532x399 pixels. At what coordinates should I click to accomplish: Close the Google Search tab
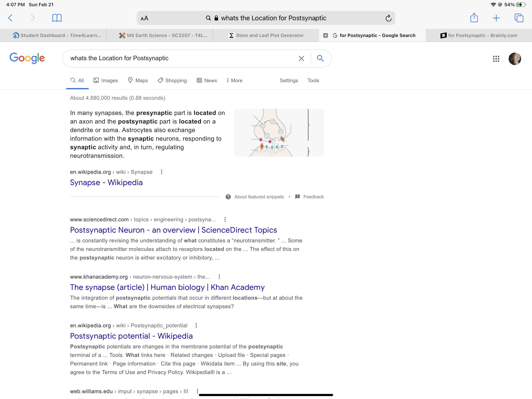[325, 35]
